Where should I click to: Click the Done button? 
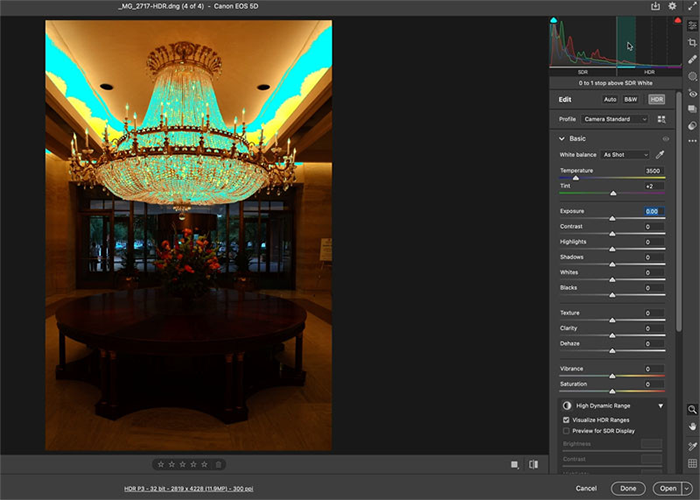coord(629,488)
